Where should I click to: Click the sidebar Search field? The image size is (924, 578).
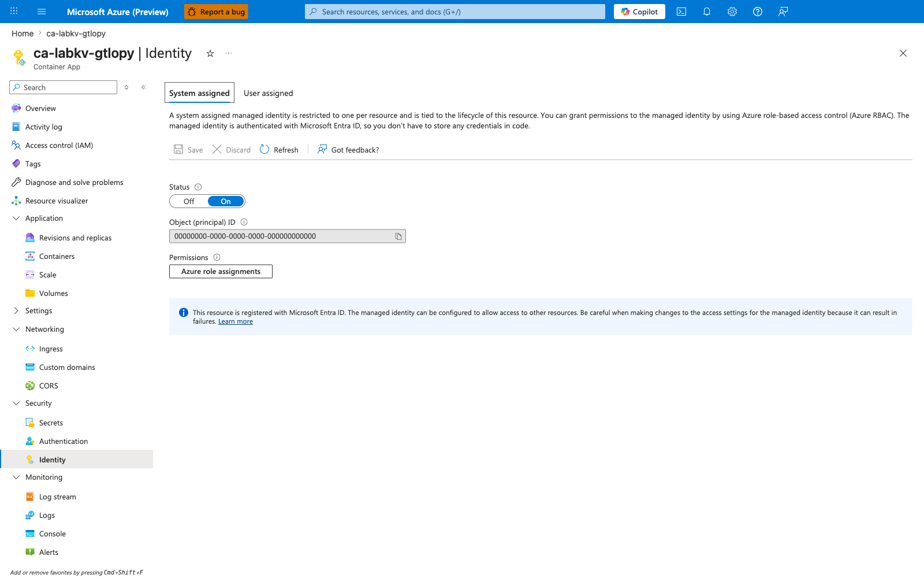(64, 87)
